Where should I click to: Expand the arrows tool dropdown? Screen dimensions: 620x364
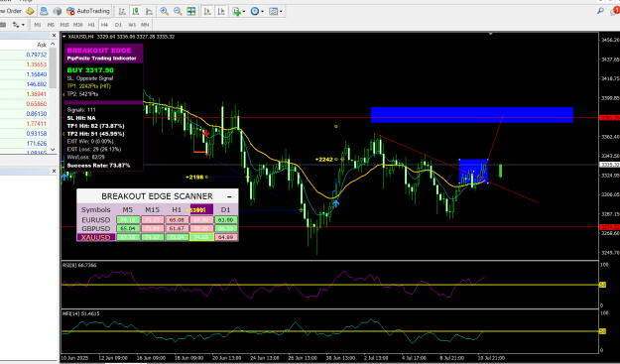pos(23,25)
